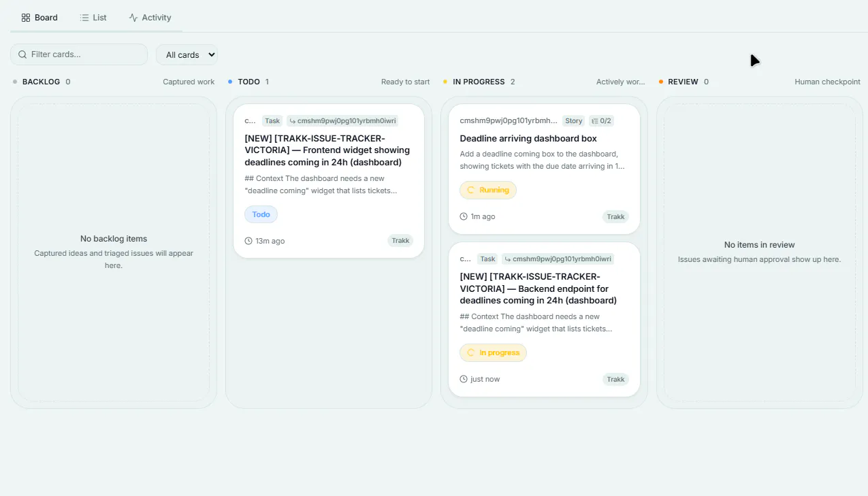The width and height of the screenshot is (868, 496).
Task: Click the TODO column header
Action: (249, 82)
